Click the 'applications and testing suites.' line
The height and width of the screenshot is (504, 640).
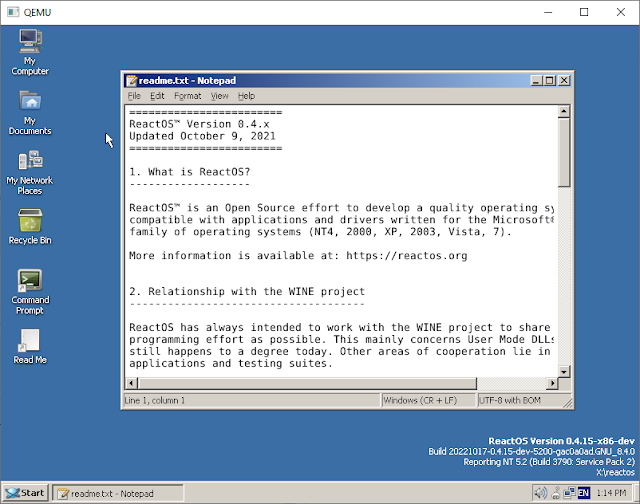[231, 363]
